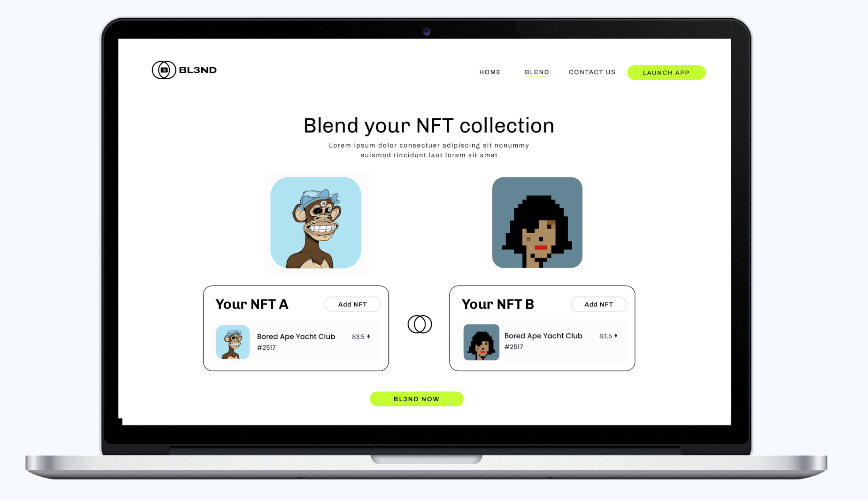Click the blend/intersection icon between NFT cards
This screenshot has width=868, height=500.
click(419, 324)
